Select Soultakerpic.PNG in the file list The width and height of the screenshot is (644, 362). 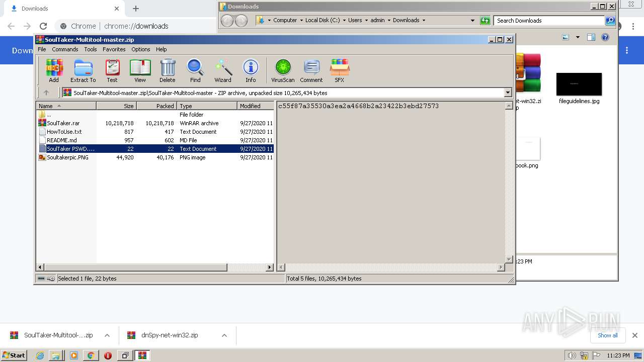point(155,157)
